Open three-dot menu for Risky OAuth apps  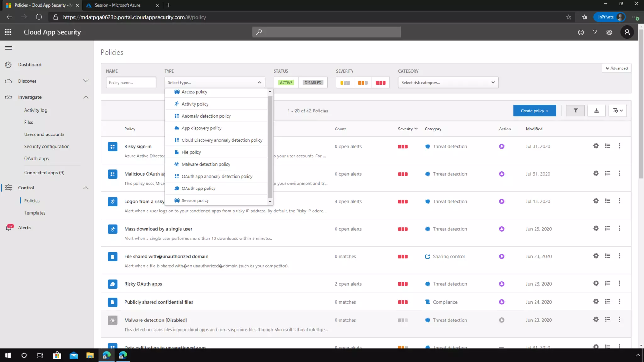click(x=619, y=283)
